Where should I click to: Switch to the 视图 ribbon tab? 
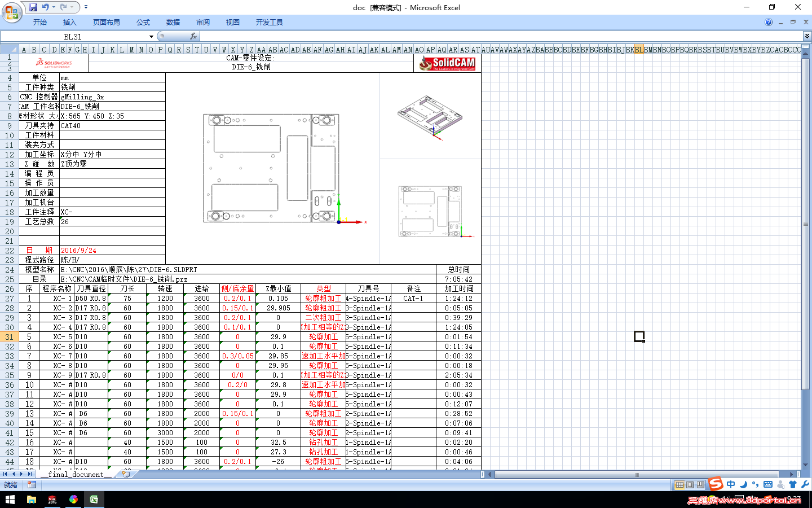click(x=233, y=23)
